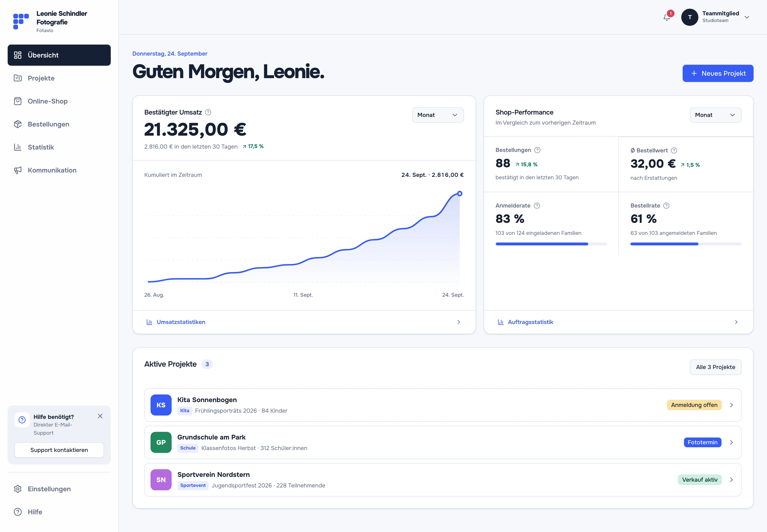Viewport: 767px width, 532px height.
Task: Create a new project with Neues Projekt
Action: pyautogui.click(x=718, y=73)
